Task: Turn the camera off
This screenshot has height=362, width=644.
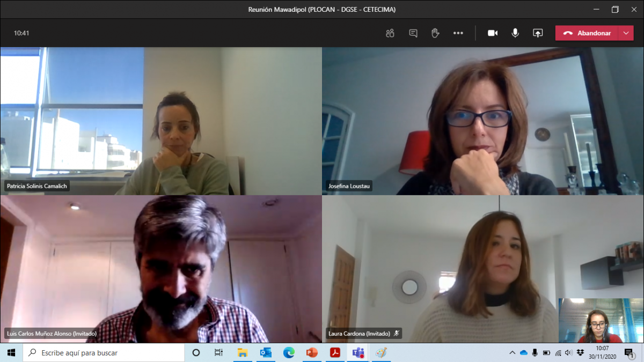Action: click(493, 33)
